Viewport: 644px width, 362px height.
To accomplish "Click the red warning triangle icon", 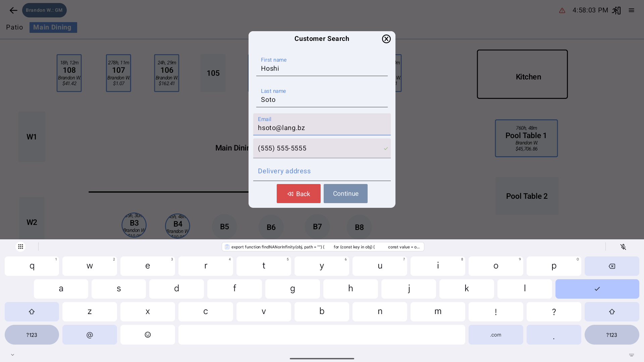I will pos(562,11).
